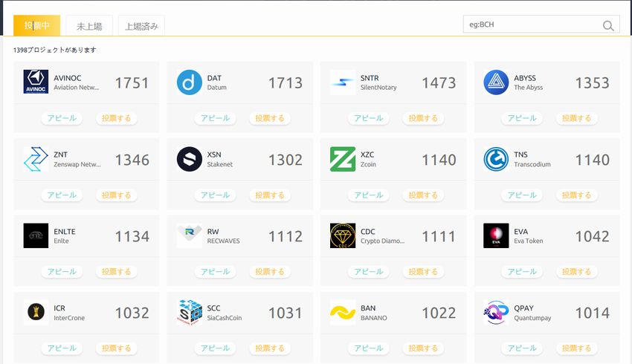Image resolution: width=632 pixels, height=364 pixels.
Task: Click アピール on the ZNT card
Action: point(62,195)
